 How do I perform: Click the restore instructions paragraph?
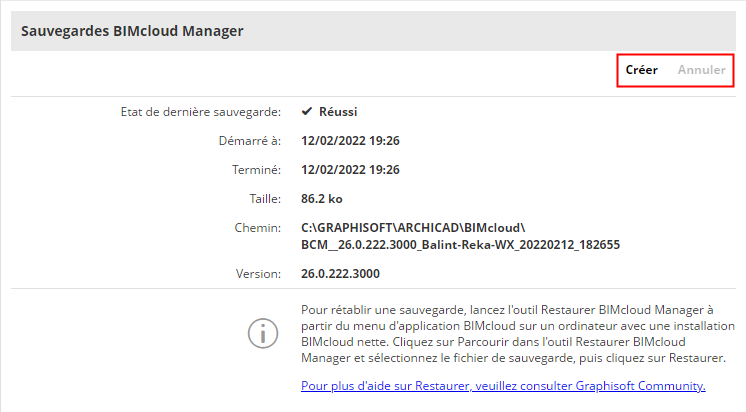point(518,334)
